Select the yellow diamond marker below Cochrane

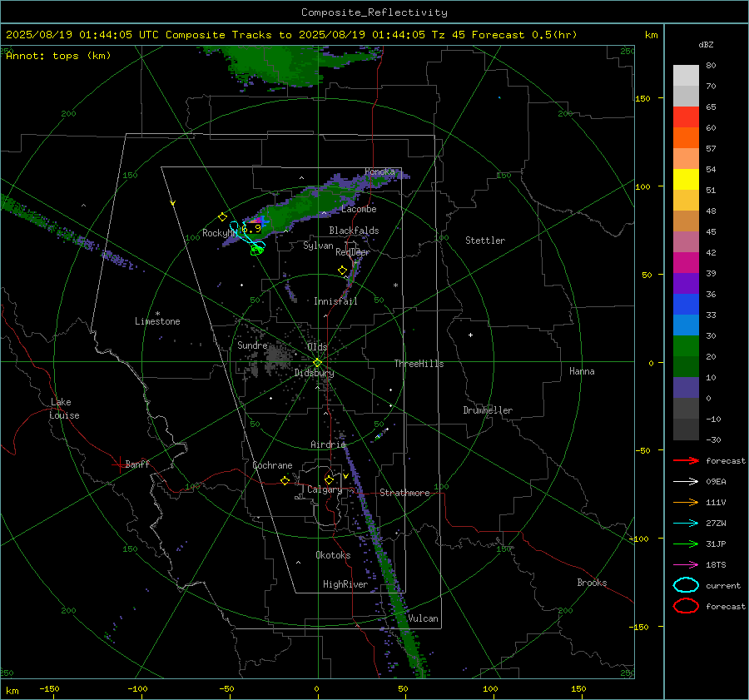(x=285, y=480)
